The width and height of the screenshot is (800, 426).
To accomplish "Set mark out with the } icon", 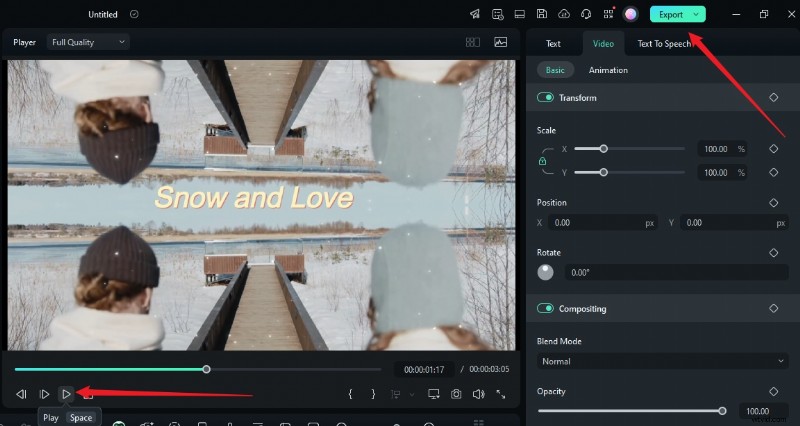I will coord(373,394).
